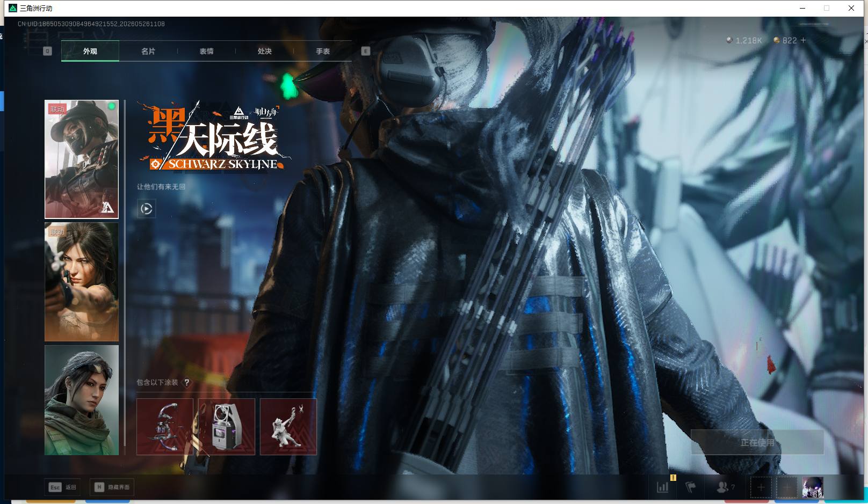Play the 黑天际线 skin preview video
The image size is (868, 504).
point(147,209)
